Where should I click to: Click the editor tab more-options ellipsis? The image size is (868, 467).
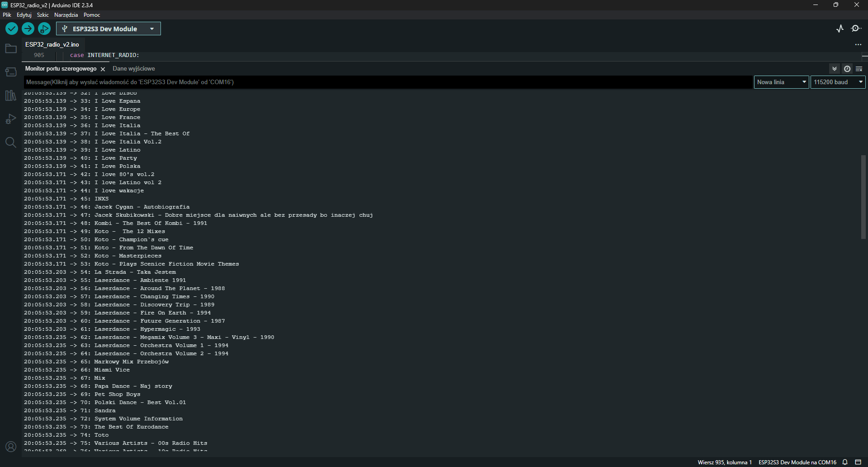[x=858, y=44]
